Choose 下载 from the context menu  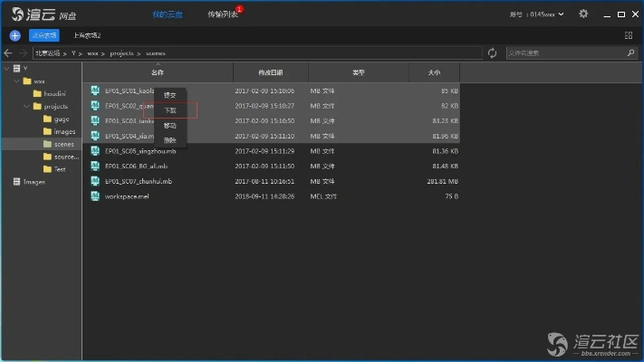click(x=170, y=110)
